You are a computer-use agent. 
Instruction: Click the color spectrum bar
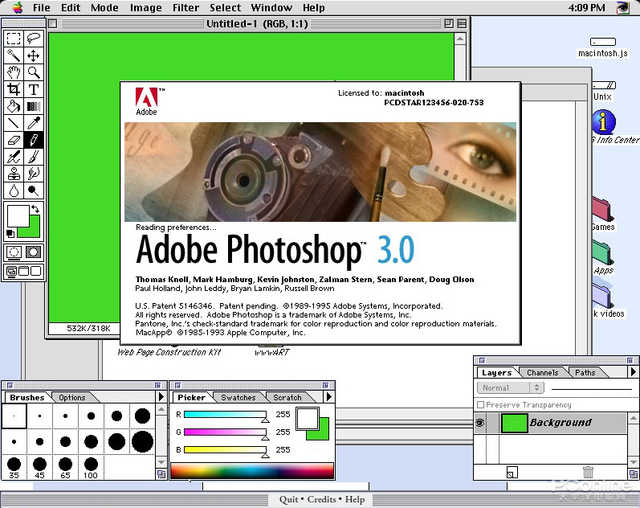pos(252,471)
